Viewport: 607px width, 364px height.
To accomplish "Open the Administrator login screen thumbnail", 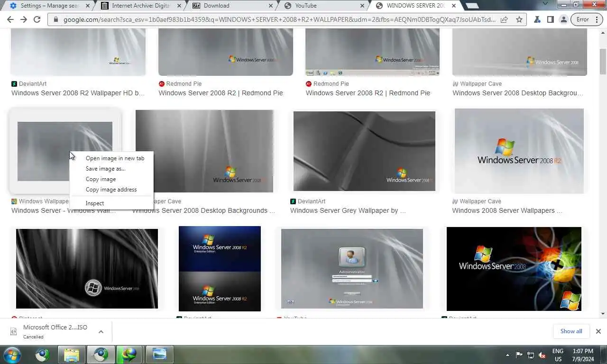I will 352,269.
